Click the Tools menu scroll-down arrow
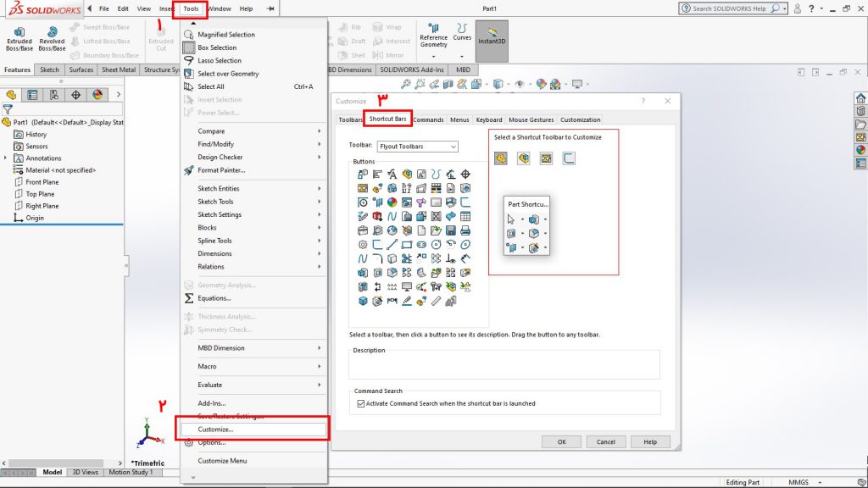 [193, 478]
